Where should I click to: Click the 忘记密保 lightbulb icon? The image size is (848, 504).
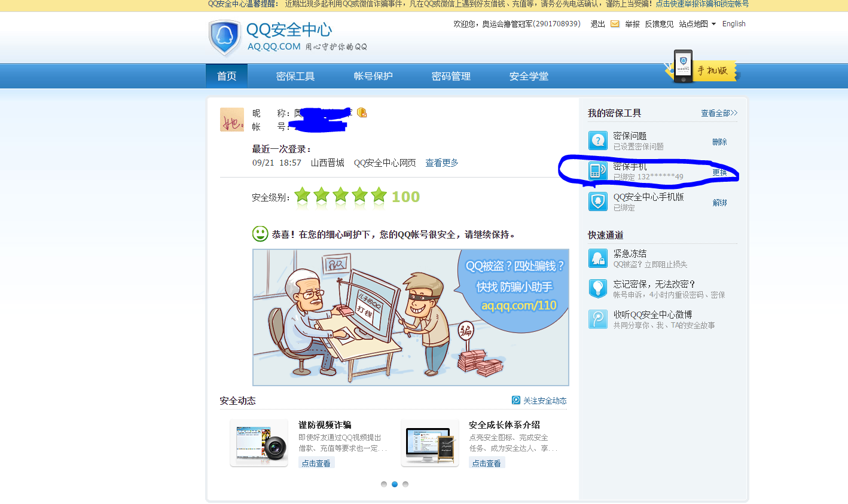click(x=598, y=289)
